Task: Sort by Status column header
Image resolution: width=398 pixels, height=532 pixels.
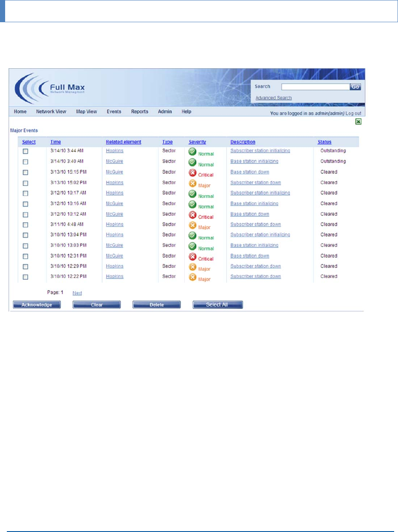Action: (324, 142)
